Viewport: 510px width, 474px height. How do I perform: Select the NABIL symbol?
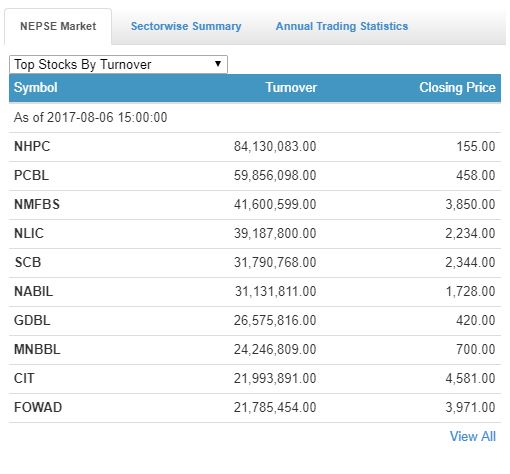33,291
